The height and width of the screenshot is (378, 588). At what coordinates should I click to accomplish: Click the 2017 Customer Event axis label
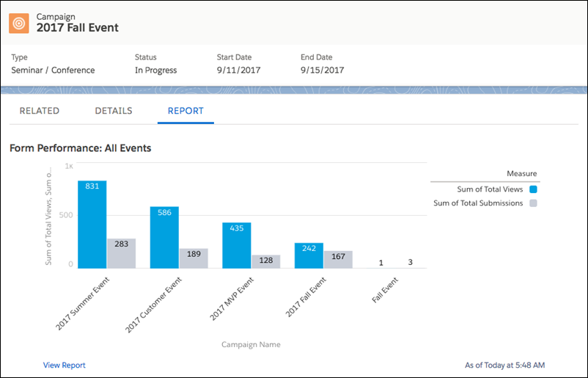point(153,305)
